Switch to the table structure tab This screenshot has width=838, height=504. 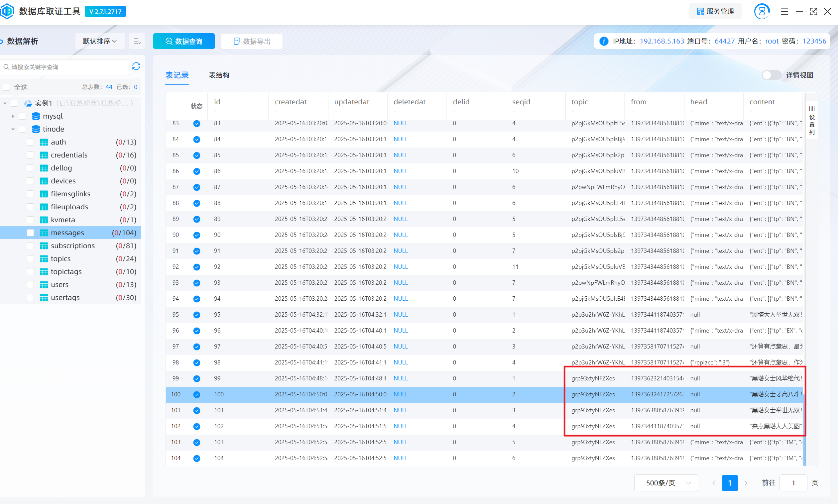click(218, 75)
